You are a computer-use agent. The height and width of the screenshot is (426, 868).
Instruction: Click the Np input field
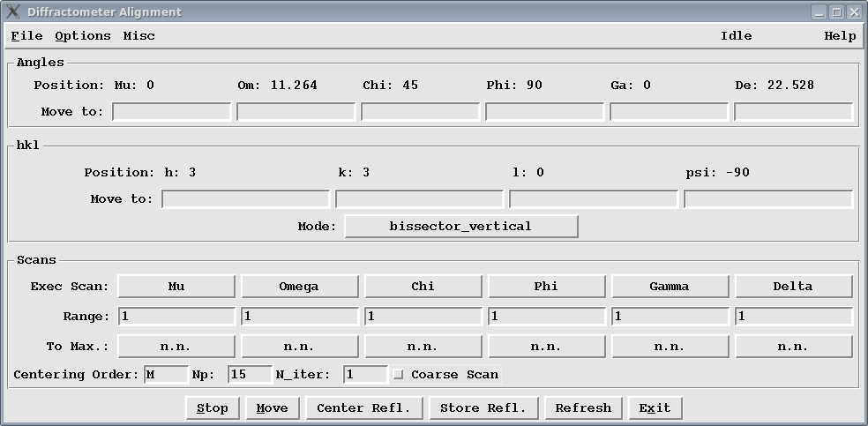tap(251, 375)
